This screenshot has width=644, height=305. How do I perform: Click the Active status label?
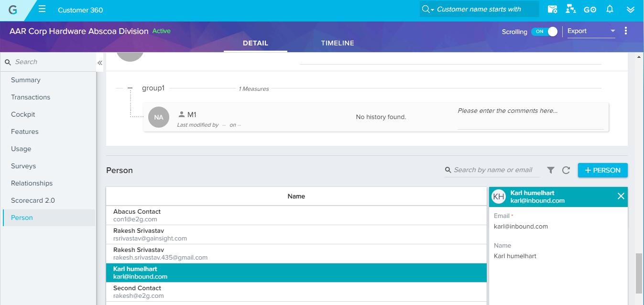[x=162, y=31]
